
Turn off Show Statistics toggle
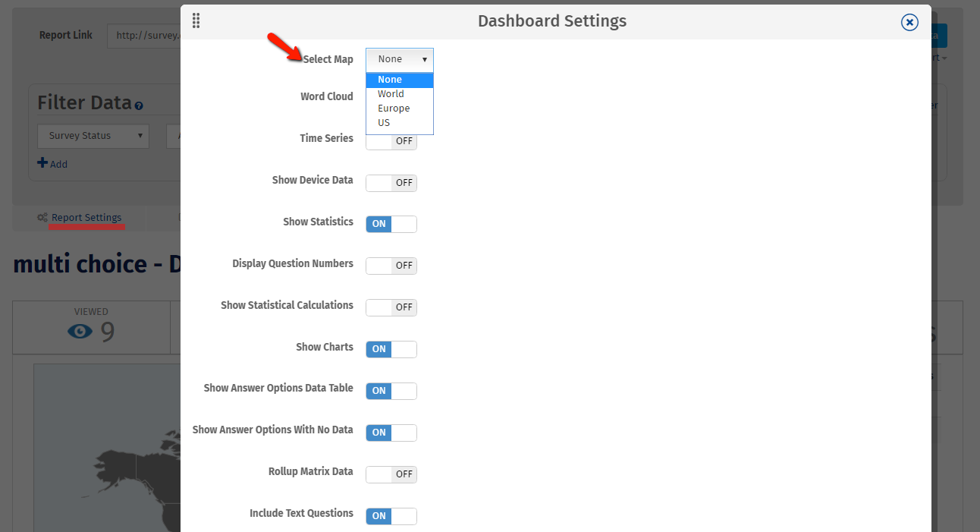point(391,224)
